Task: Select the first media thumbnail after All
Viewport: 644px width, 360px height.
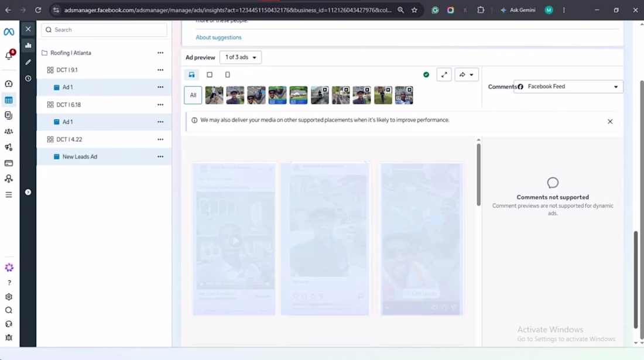Action: [x=214, y=95]
